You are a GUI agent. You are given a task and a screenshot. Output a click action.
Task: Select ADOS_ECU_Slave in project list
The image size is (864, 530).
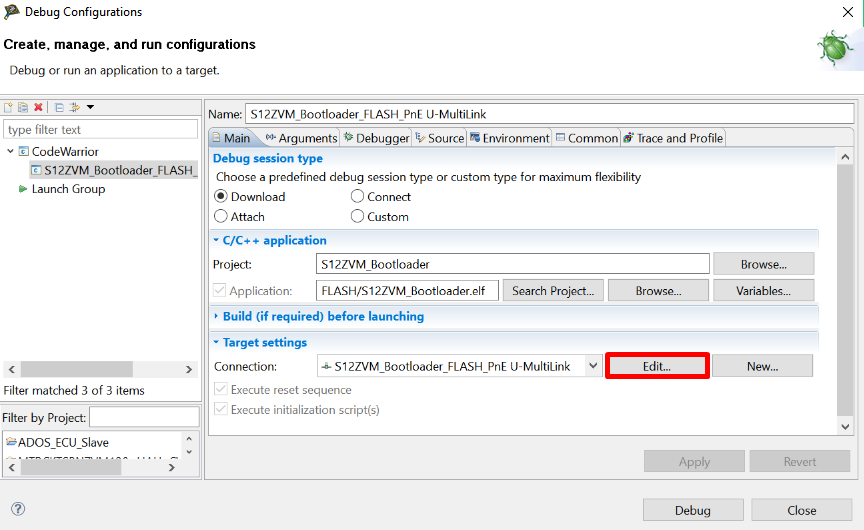(63, 442)
